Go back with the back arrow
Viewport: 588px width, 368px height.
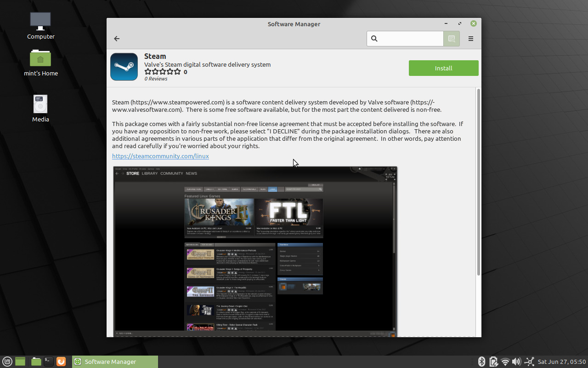(x=117, y=39)
